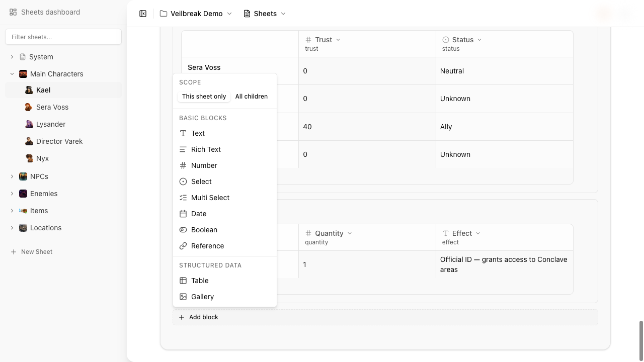Click the NPCs sheet icon
This screenshot has width=644, height=362.
click(x=23, y=176)
